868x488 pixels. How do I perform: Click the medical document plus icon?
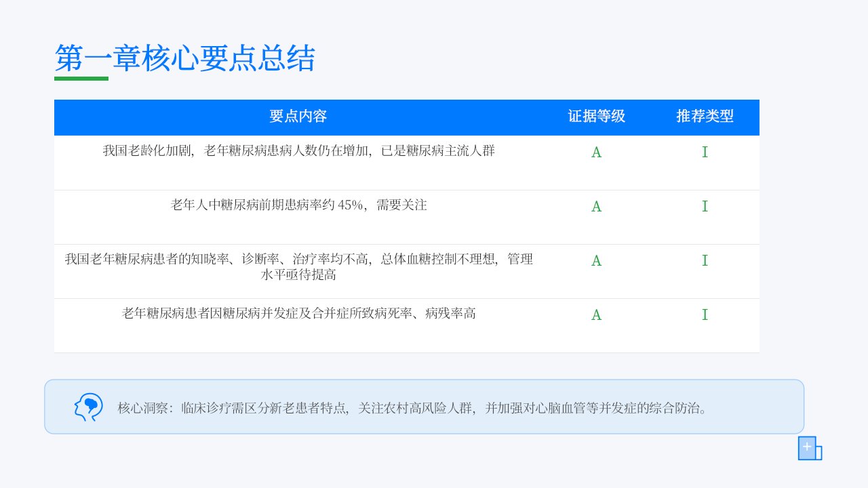click(x=810, y=449)
